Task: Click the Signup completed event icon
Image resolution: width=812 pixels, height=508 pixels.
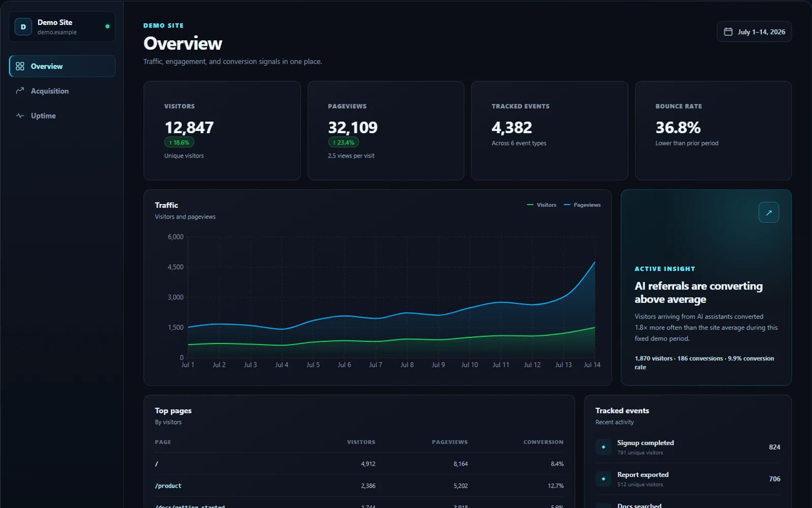Action: (x=603, y=447)
